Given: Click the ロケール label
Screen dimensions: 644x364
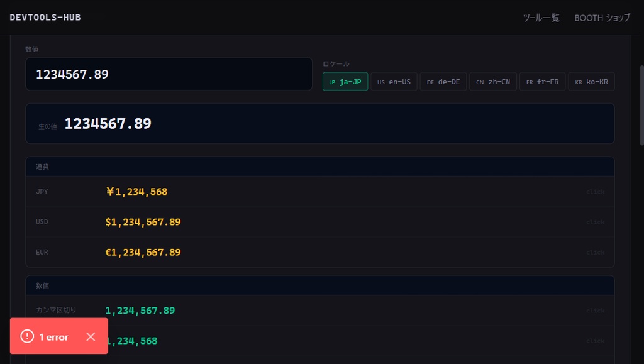Looking at the screenshot, I should tap(336, 63).
